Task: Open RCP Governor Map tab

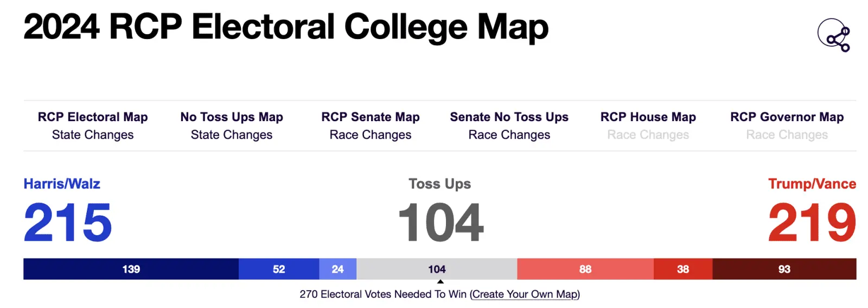Action: point(787,117)
